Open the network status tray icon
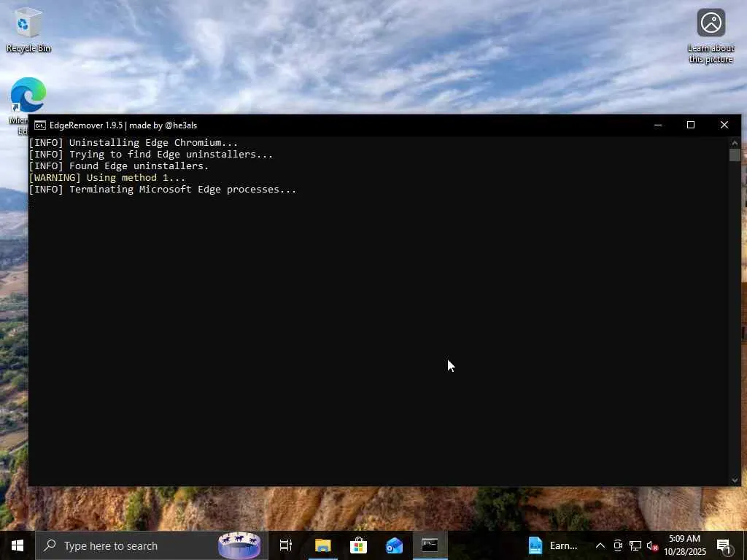Image resolution: width=747 pixels, height=560 pixels. click(635, 545)
